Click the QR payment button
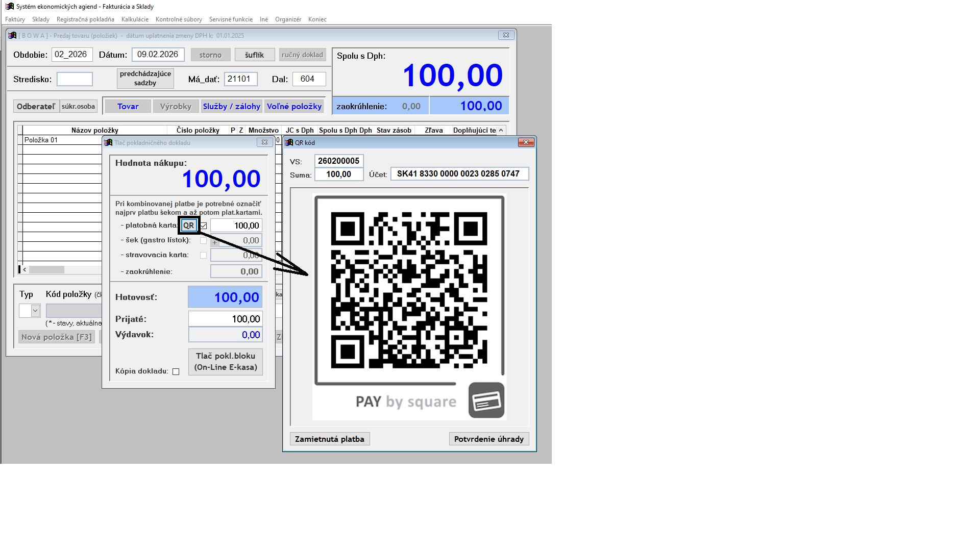The height and width of the screenshot is (551, 980). pyautogui.click(x=188, y=226)
